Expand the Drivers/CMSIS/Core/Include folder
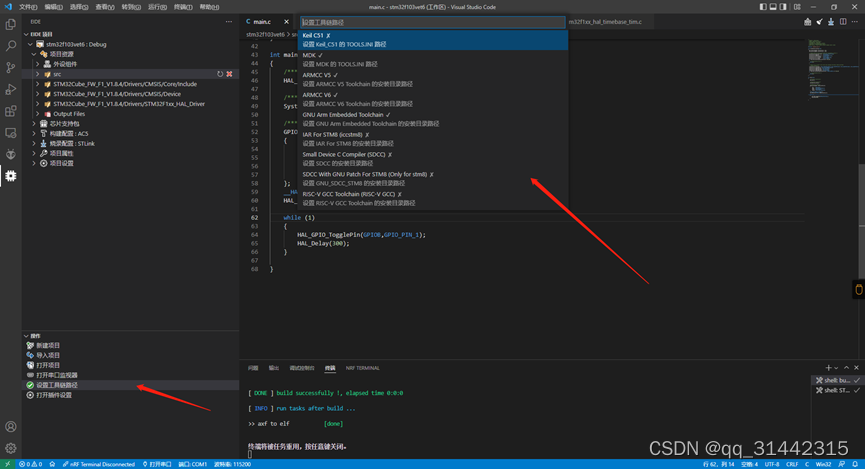Screen dimensions: 865x469 tap(38, 84)
